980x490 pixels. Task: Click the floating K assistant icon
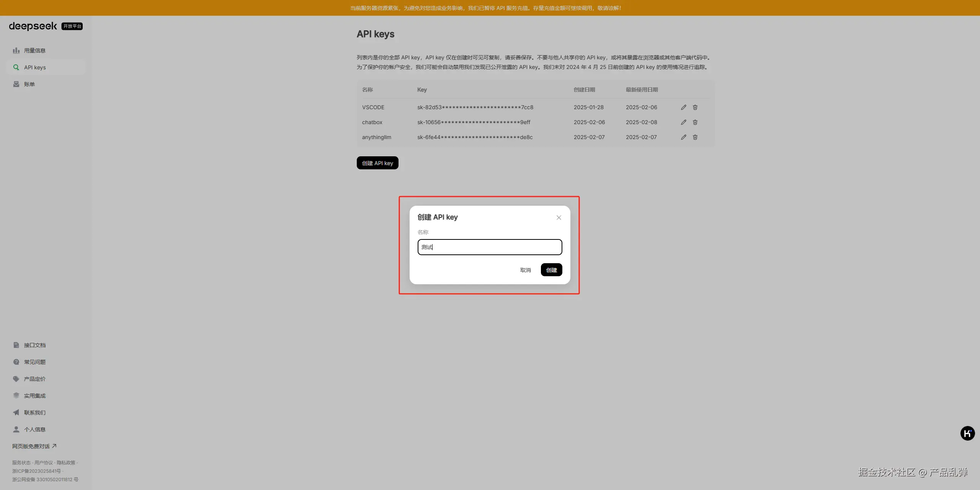click(967, 433)
